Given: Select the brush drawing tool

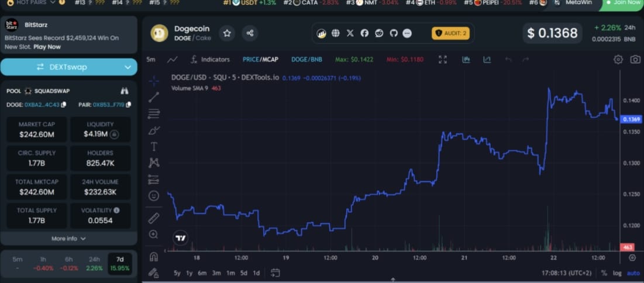Looking at the screenshot, I should [154, 130].
